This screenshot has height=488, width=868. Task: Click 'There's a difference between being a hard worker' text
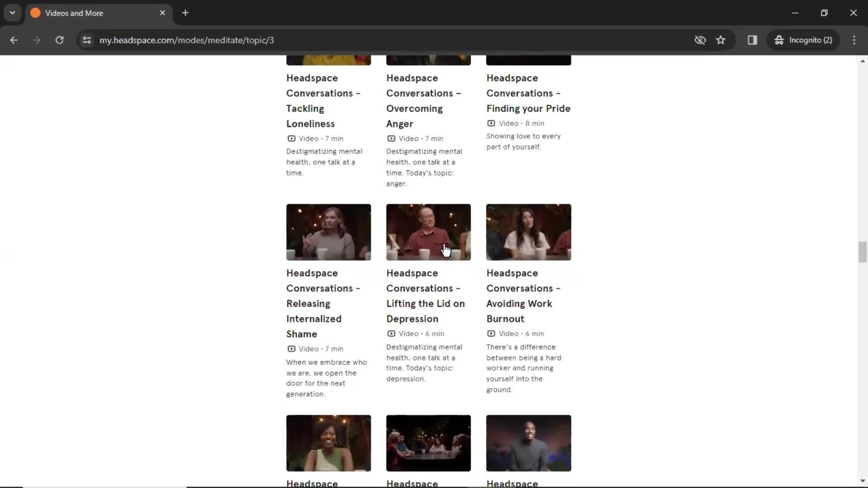point(524,368)
